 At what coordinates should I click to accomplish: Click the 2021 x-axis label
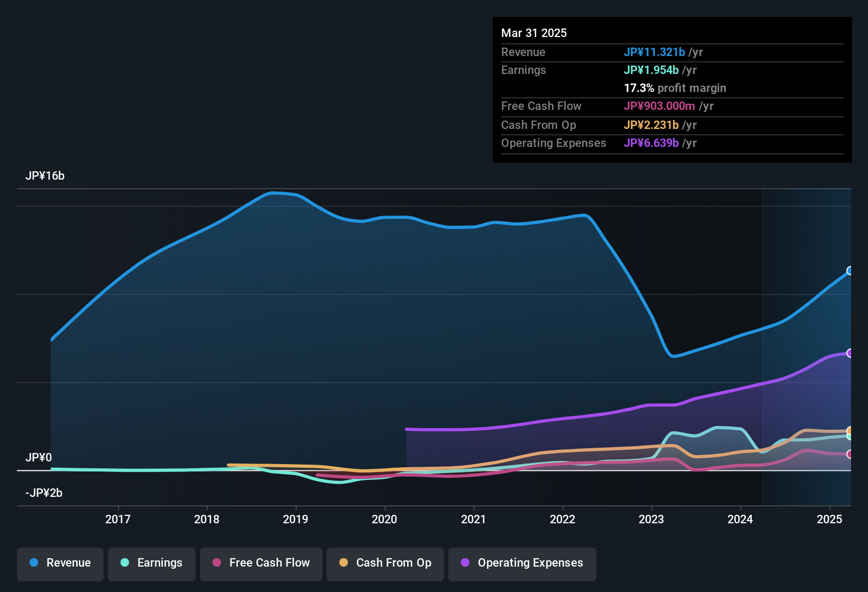coord(474,519)
